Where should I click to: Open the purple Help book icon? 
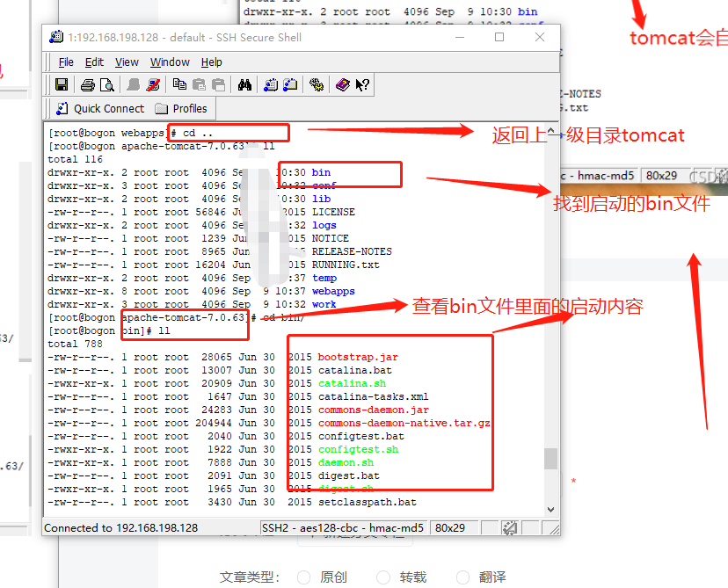pyautogui.click(x=343, y=85)
